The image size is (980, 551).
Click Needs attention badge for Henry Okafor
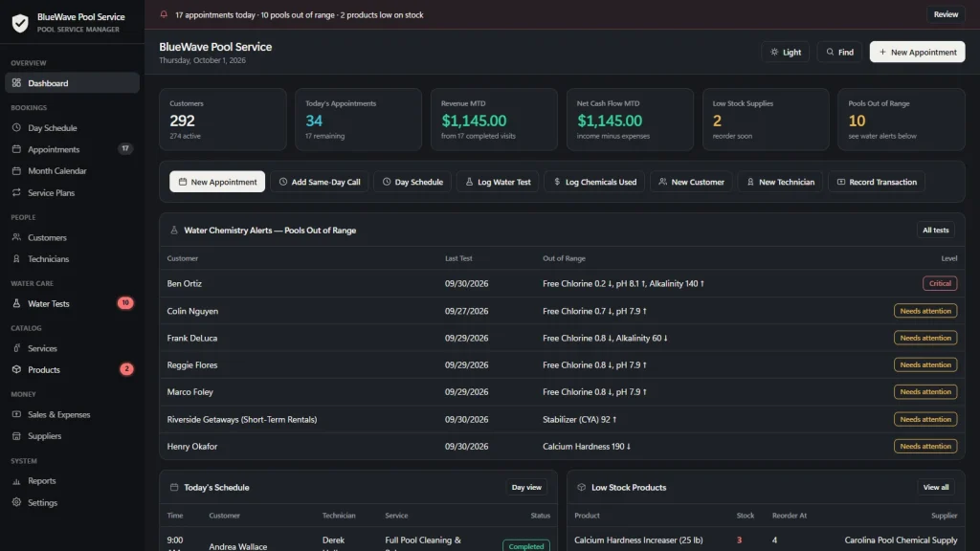[925, 446]
